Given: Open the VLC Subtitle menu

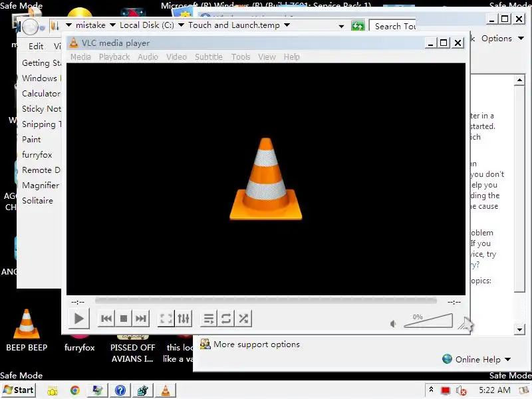Looking at the screenshot, I should (209, 57).
